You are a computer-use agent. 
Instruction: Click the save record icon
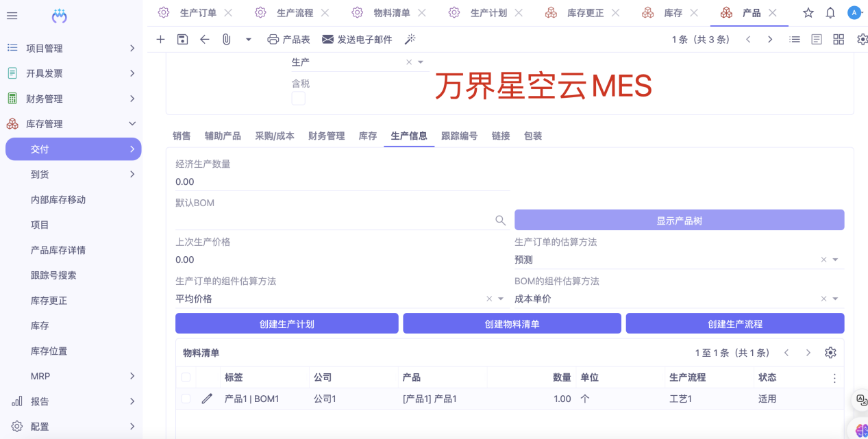(x=182, y=39)
